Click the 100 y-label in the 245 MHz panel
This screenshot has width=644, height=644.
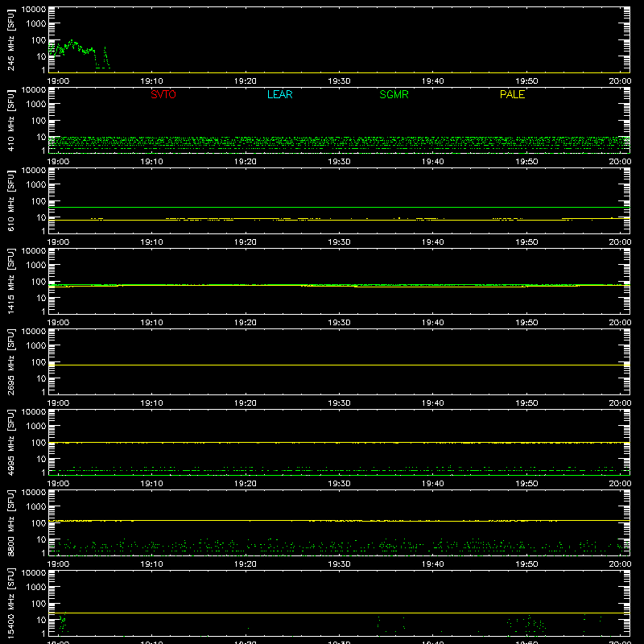(39, 40)
